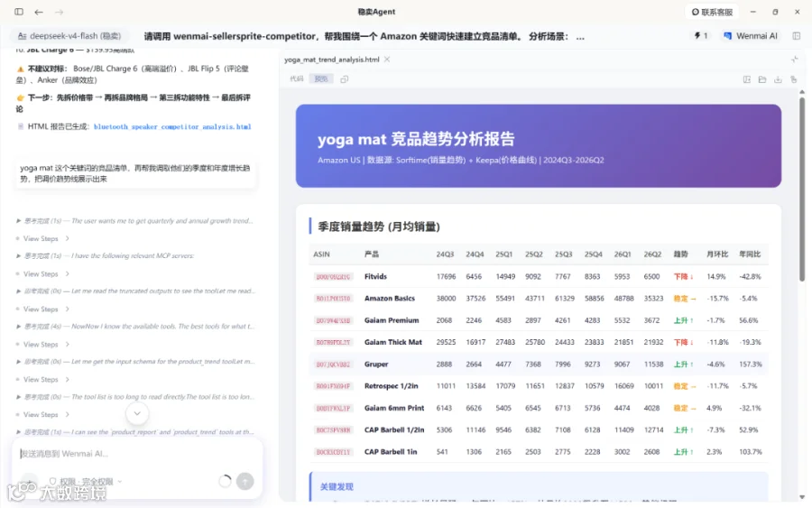Click the ASIN column header

click(x=321, y=254)
